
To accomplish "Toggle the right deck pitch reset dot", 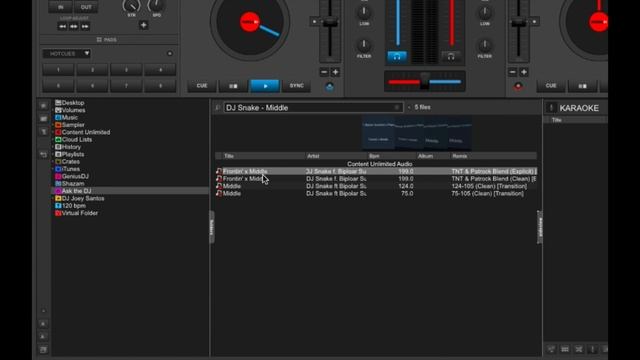I will pyautogui.click(x=534, y=21).
